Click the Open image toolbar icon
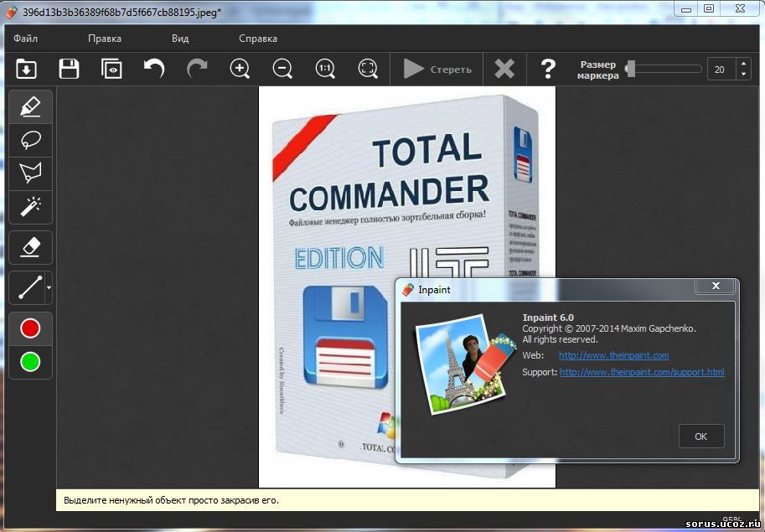The image size is (765, 532). (26, 69)
